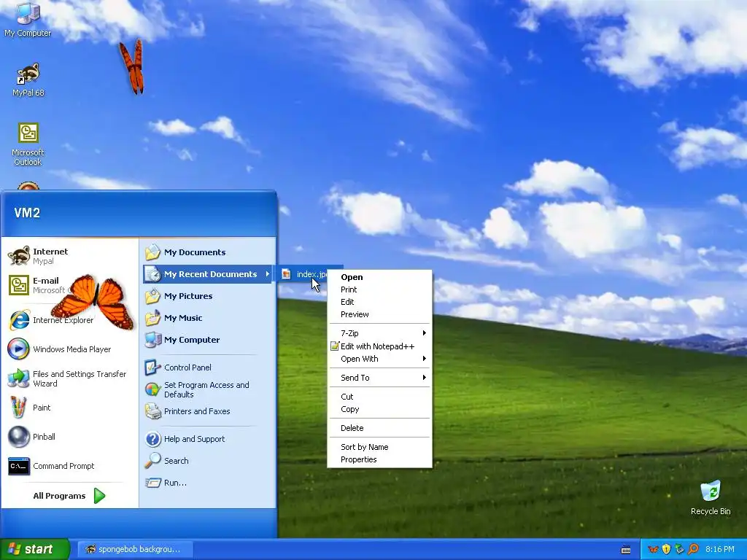
Task: Choose Copy in the context menu
Action: (379, 409)
